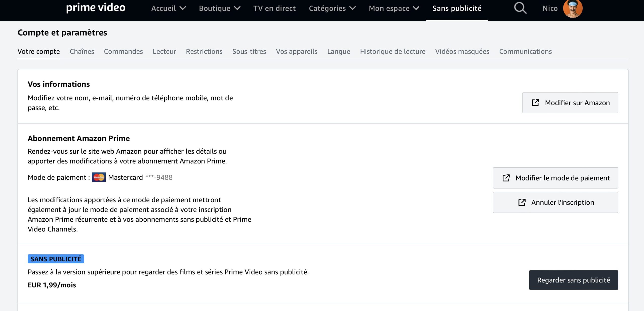
Task: Open the Communications tab
Action: click(x=525, y=51)
